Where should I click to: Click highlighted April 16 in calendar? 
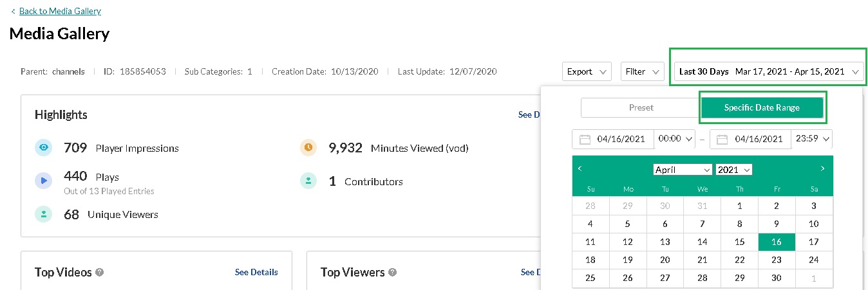[777, 242]
